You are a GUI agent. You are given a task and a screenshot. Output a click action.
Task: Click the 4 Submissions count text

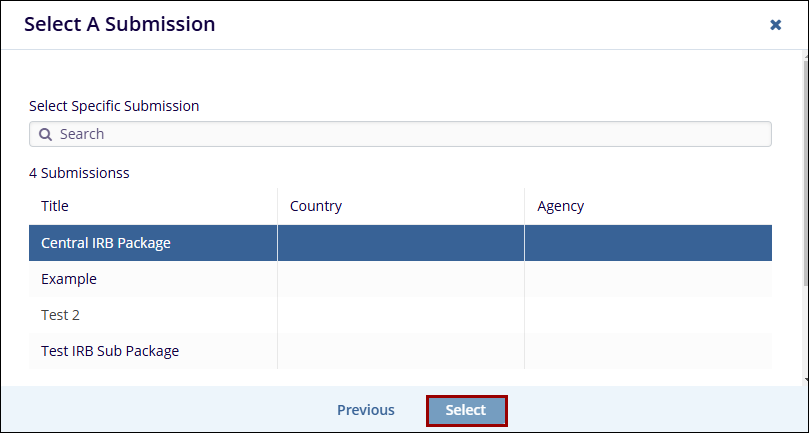tap(79, 173)
